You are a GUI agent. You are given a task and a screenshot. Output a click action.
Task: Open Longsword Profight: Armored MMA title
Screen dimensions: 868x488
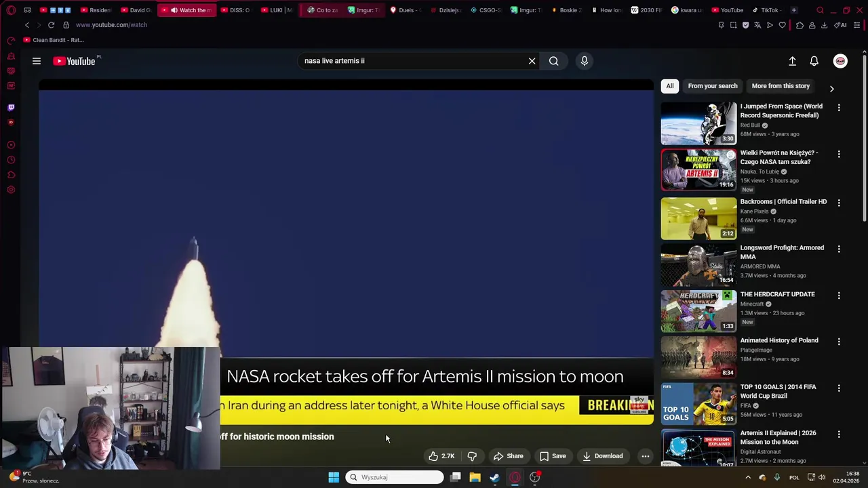point(782,252)
